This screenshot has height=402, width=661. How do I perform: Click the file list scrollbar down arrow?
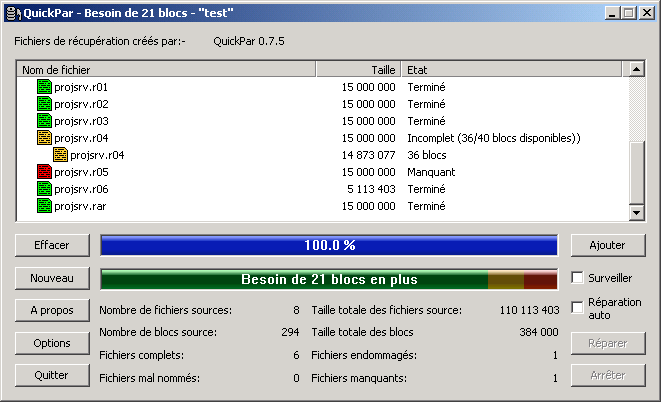tap(635, 212)
